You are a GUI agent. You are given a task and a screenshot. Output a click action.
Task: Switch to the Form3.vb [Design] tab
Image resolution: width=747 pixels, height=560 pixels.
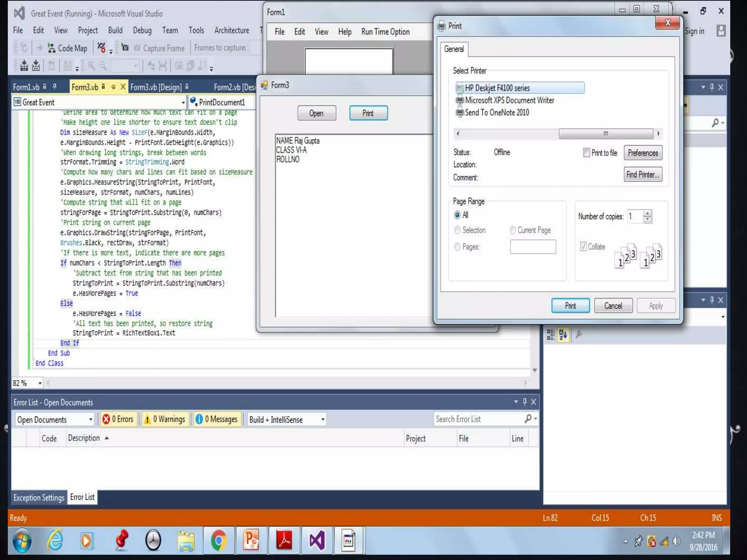point(156,87)
